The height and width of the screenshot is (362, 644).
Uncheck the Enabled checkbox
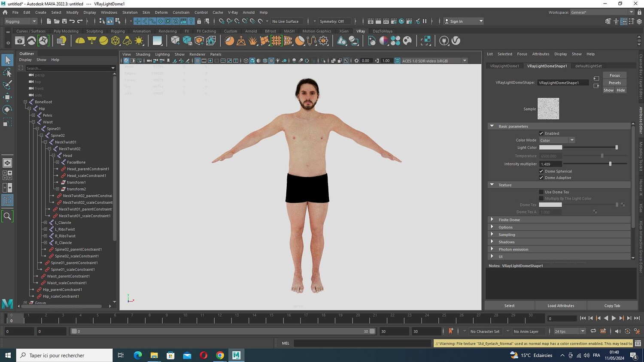(541, 133)
